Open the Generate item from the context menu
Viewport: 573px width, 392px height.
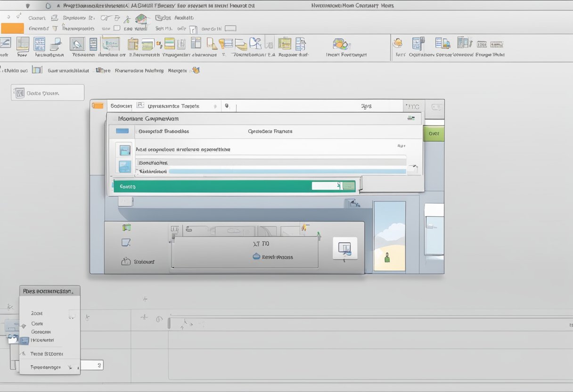40,332
